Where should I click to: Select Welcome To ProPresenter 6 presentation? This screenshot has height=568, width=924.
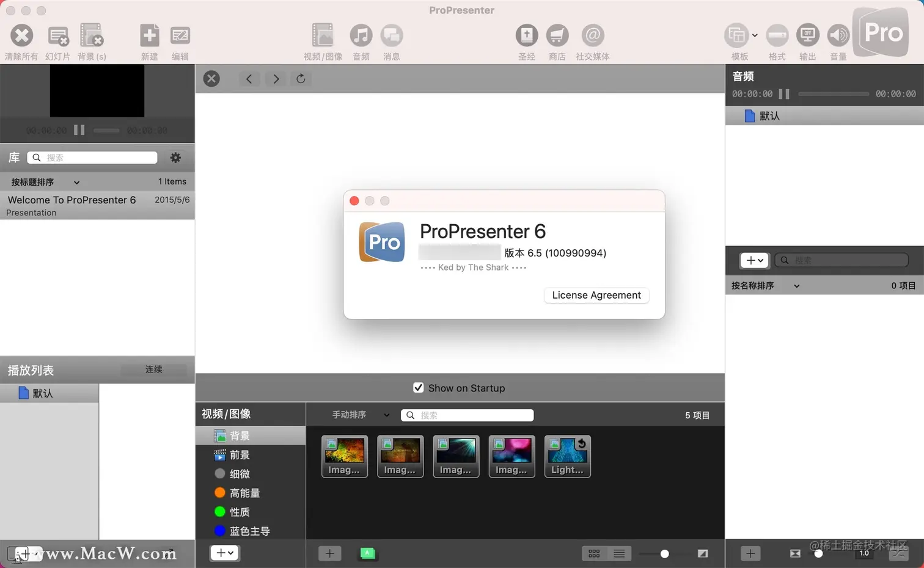pyautogui.click(x=97, y=205)
